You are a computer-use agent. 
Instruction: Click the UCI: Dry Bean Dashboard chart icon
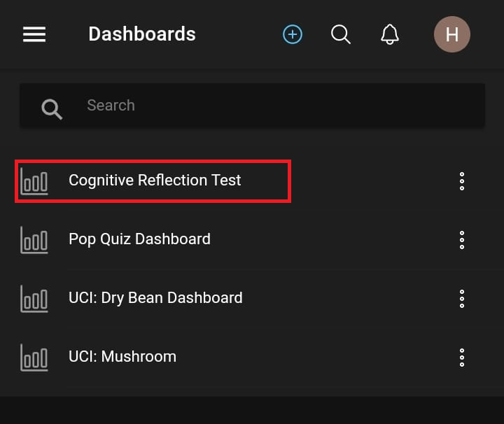(34, 298)
